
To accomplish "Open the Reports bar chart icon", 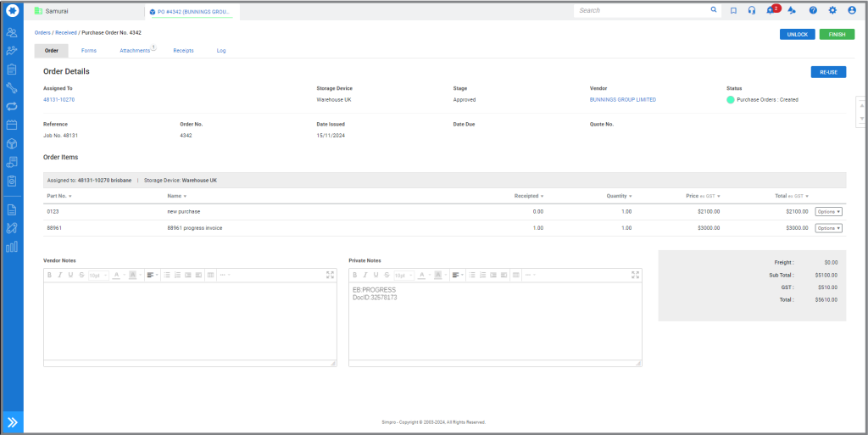I will pyautogui.click(x=12, y=246).
